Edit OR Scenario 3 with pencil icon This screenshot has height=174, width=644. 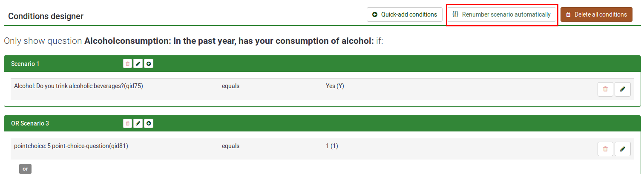tap(138, 123)
